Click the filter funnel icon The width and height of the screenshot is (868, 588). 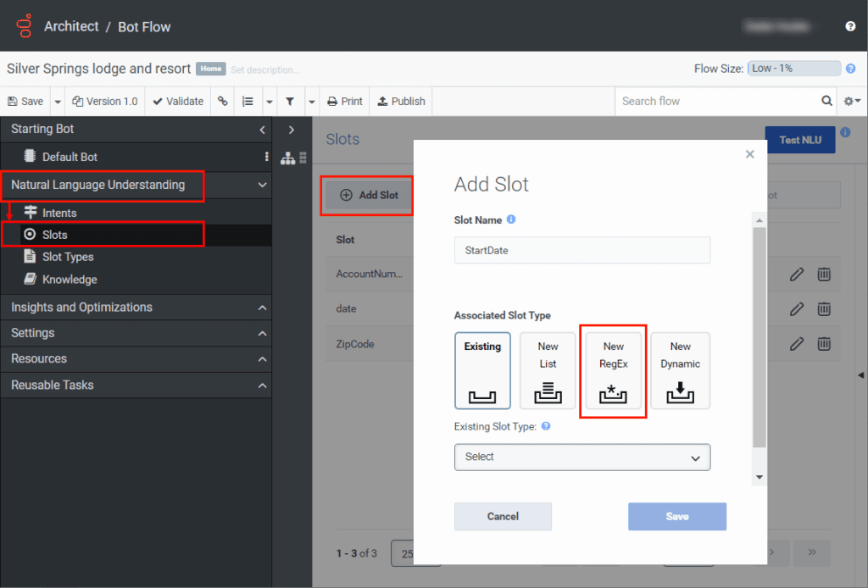(x=290, y=101)
